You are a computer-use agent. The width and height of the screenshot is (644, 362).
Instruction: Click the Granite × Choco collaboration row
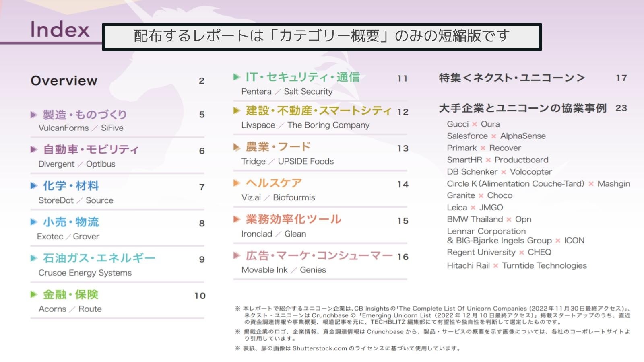(x=480, y=195)
